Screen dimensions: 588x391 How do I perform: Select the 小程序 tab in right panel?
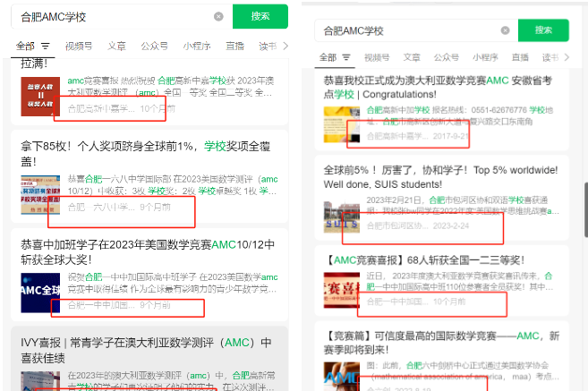coord(484,57)
